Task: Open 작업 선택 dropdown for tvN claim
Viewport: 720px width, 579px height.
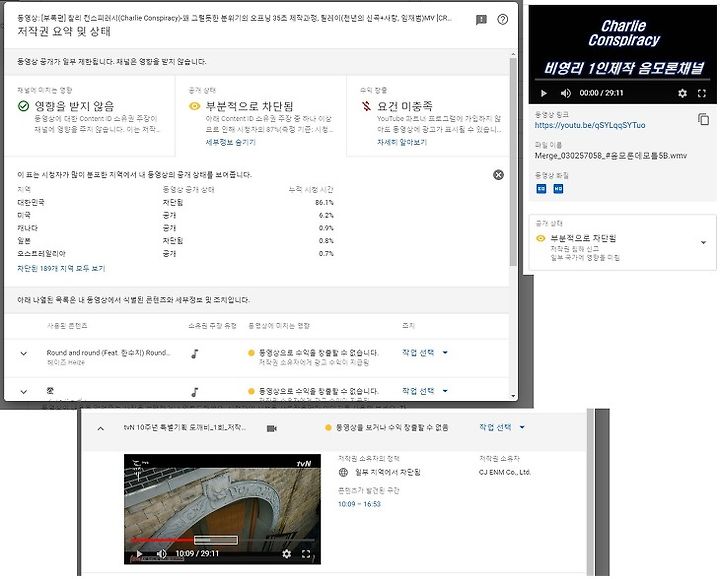Action: 502,427
